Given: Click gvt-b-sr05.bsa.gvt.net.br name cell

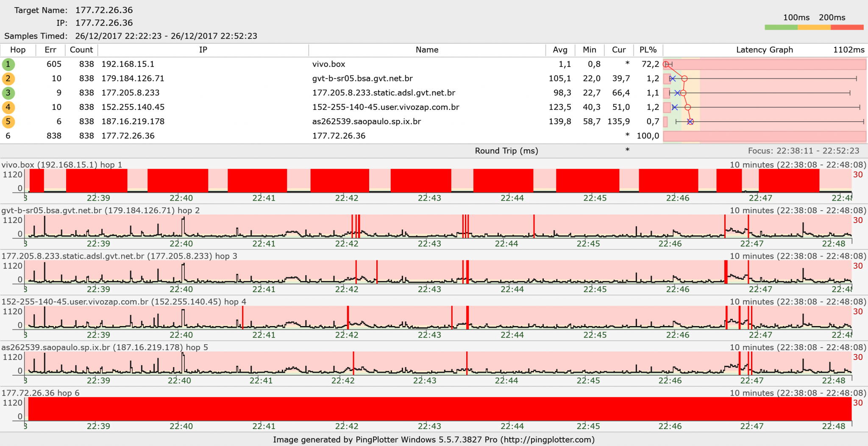Looking at the screenshot, I should point(362,78).
